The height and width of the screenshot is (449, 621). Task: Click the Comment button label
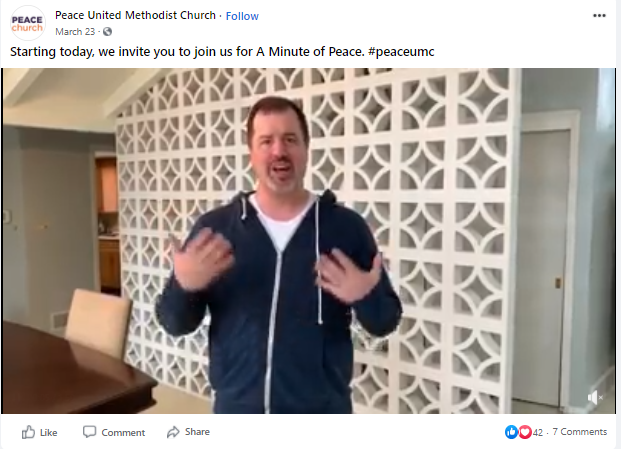pyautogui.click(x=123, y=433)
